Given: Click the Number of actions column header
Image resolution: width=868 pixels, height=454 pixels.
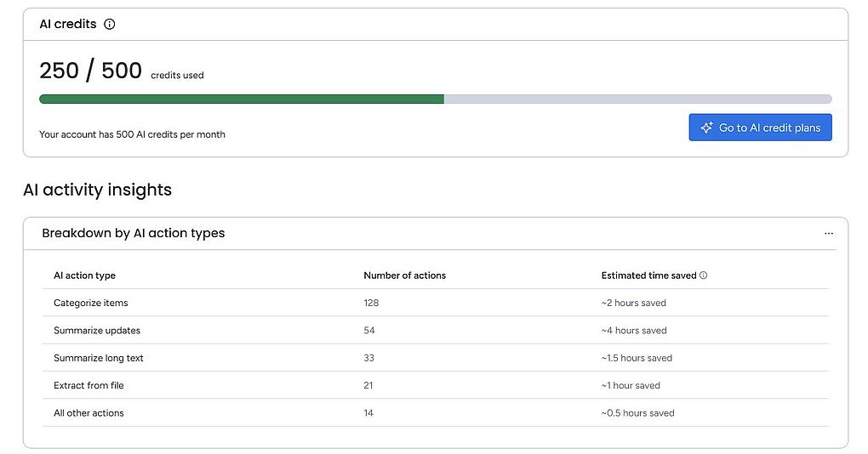Looking at the screenshot, I should pyautogui.click(x=405, y=275).
